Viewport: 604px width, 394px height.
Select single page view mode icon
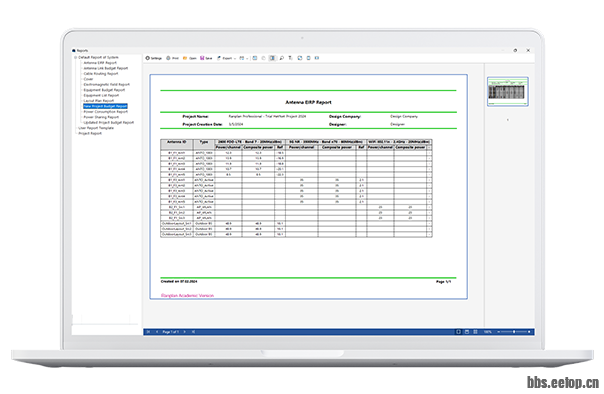point(458,332)
